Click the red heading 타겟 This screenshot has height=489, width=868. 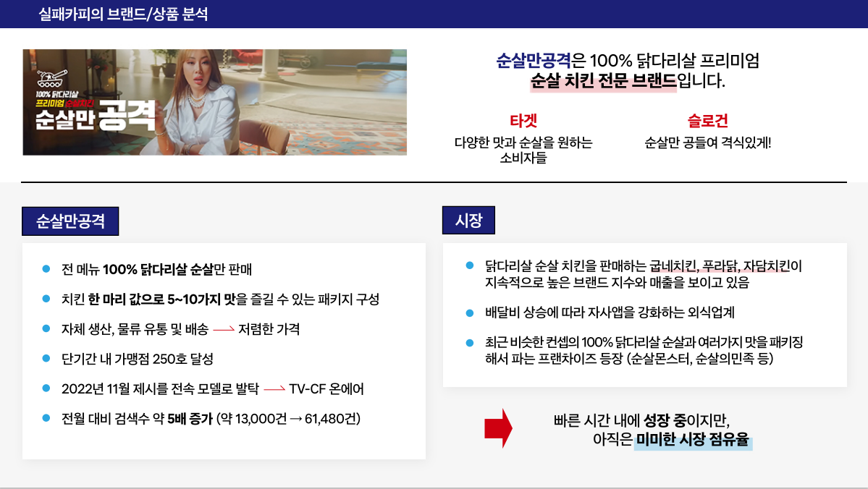pos(523,121)
